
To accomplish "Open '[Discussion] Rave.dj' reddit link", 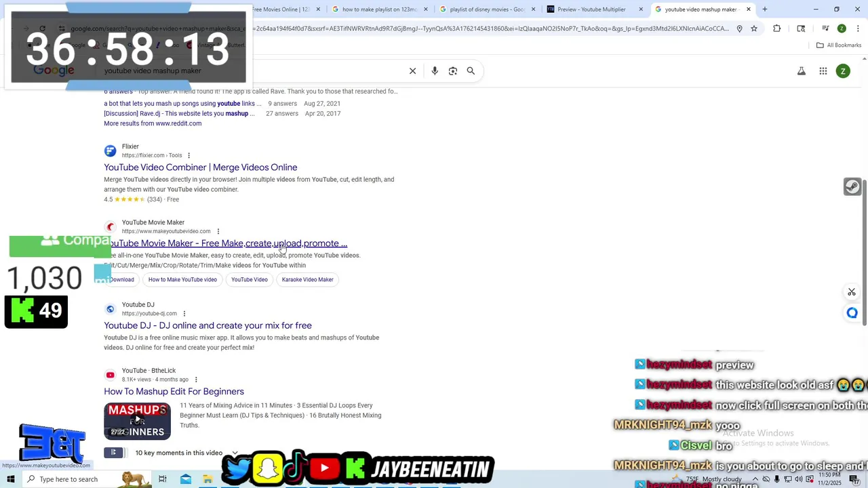I will point(179,114).
